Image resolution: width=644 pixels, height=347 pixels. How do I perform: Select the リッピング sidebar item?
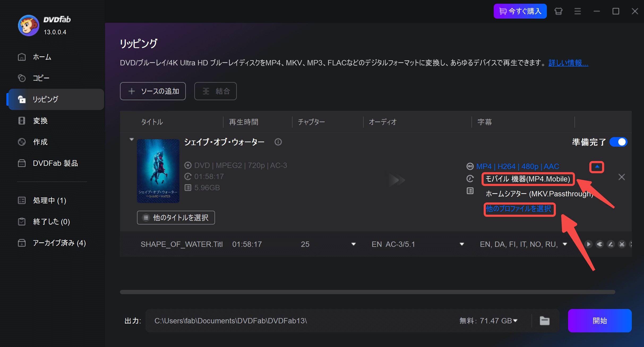click(x=56, y=99)
